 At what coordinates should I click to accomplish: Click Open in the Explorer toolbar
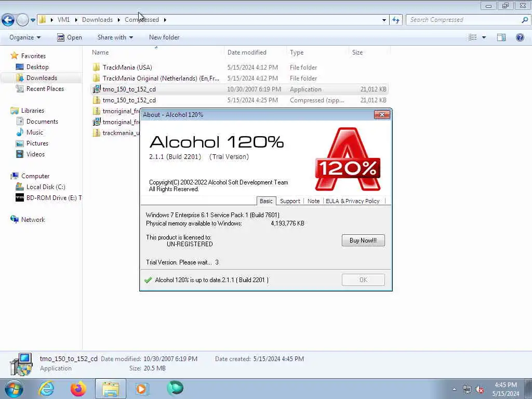pos(70,37)
